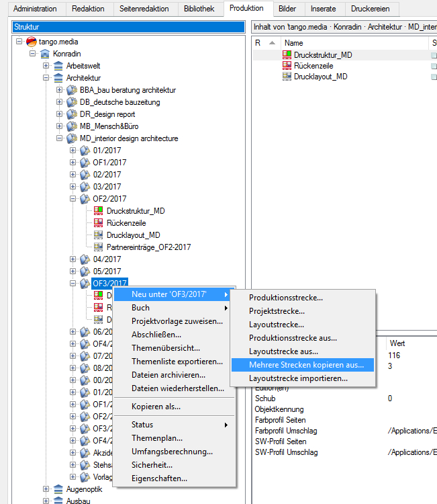The width and height of the screenshot is (437, 504).
Task: Choose 'Mehrere Strecken kopieren aus...' submenu entry
Action: pyautogui.click(x=306, y=365)
